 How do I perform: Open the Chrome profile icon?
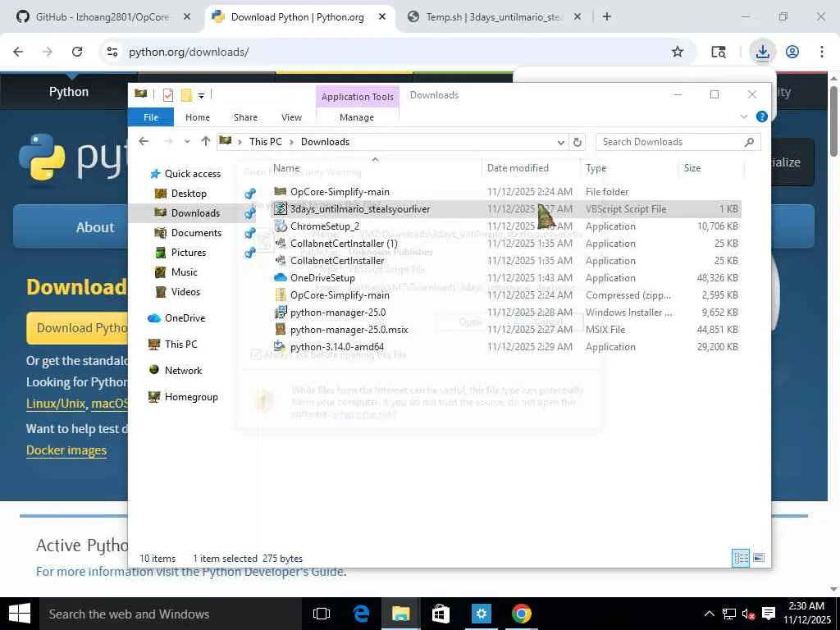point(792,52)
